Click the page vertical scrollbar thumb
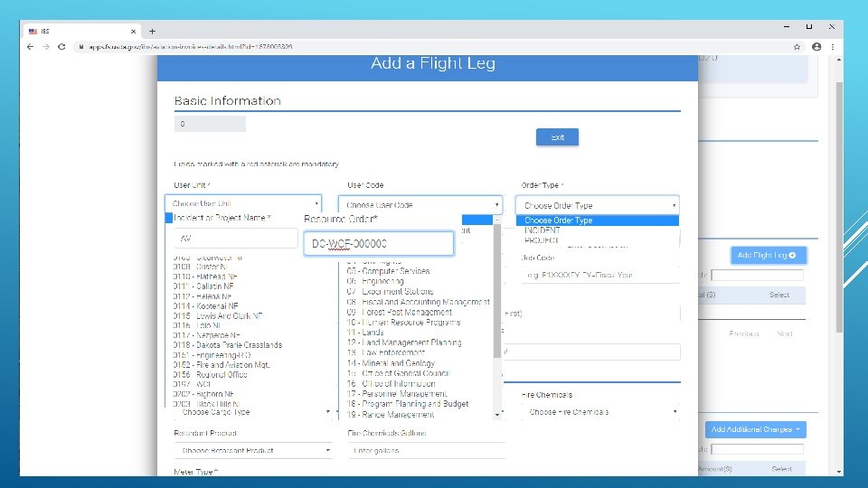This screenshot has width=868, height=488. coord(839,207)
